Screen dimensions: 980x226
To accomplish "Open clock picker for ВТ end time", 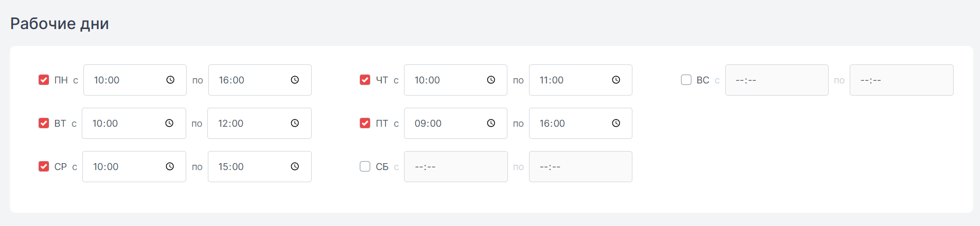I will click(295, 123).
